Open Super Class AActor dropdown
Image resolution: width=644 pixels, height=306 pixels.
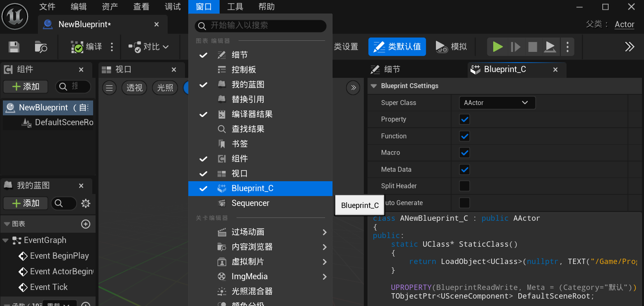[497, 103]
